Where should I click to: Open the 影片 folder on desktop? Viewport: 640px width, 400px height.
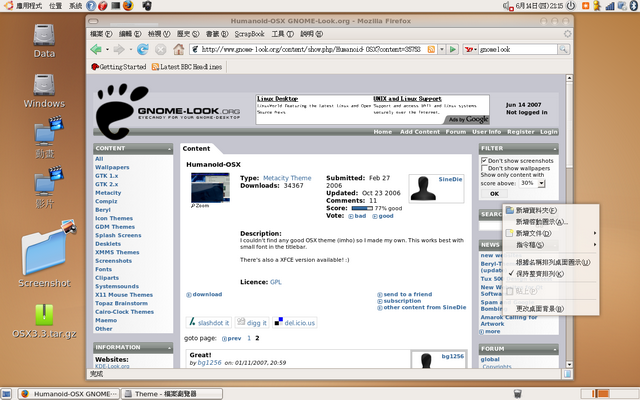click(45, 188)
